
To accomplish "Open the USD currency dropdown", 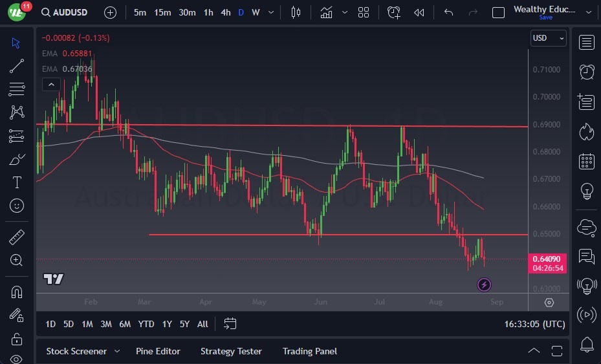I will coord(548,38).
